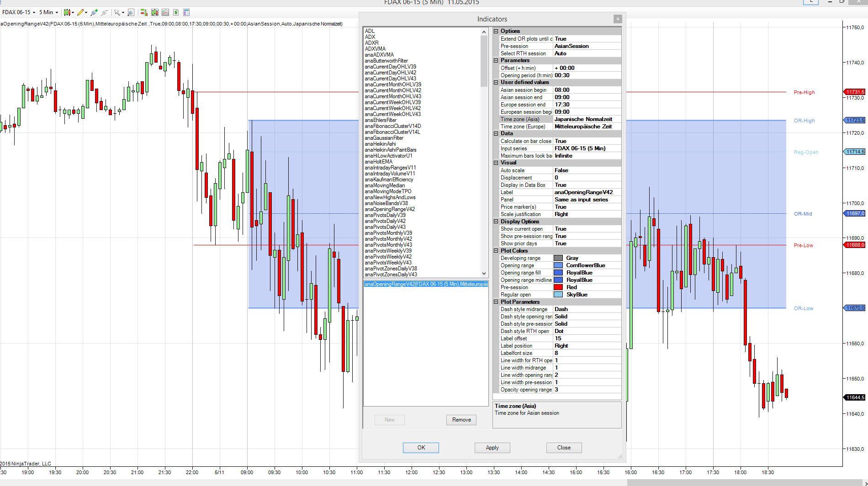Image resolution: width=868 pixels, height=486 pixels.
Task: Collapse the Plot Colors section
Action: pos(496,250)
